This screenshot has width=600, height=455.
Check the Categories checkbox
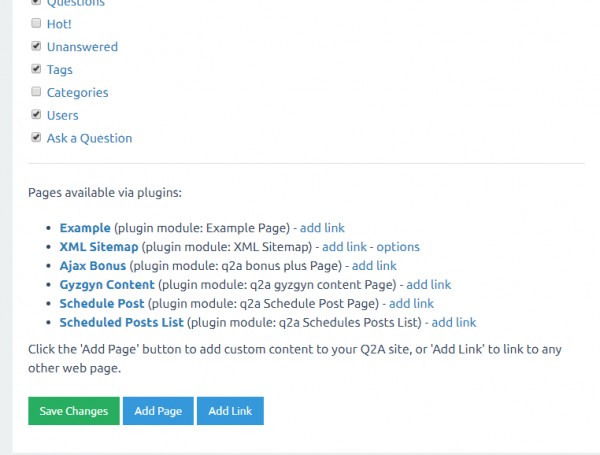[37, 92]
